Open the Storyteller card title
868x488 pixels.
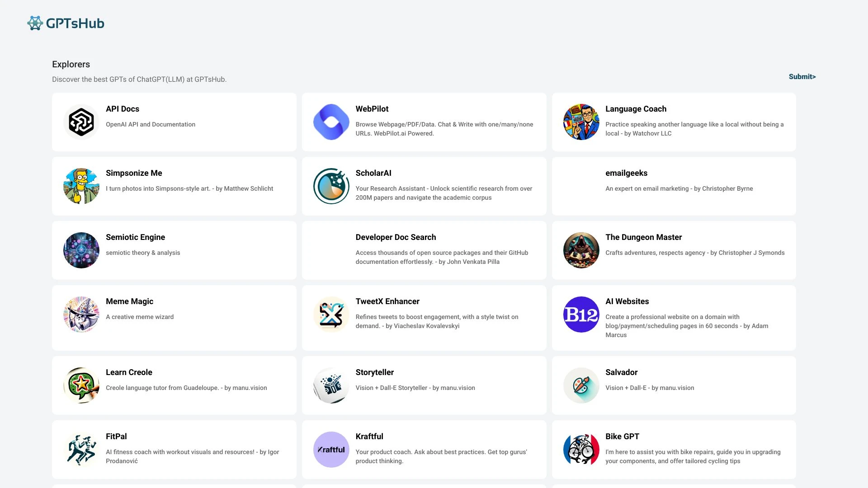pyautogui.click(x=374, y=372)
